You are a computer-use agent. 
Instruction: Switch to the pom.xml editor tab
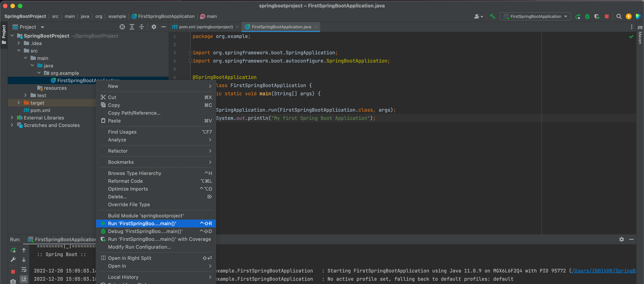205,27
